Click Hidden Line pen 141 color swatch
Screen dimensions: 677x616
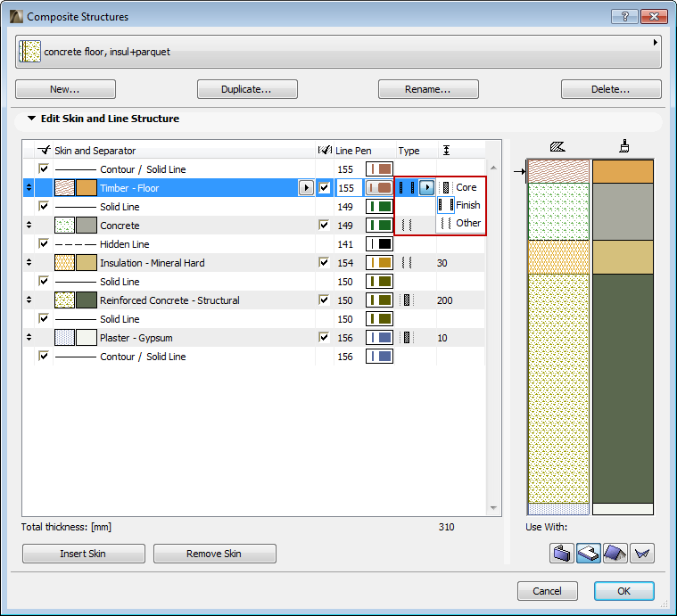(379, 243)
